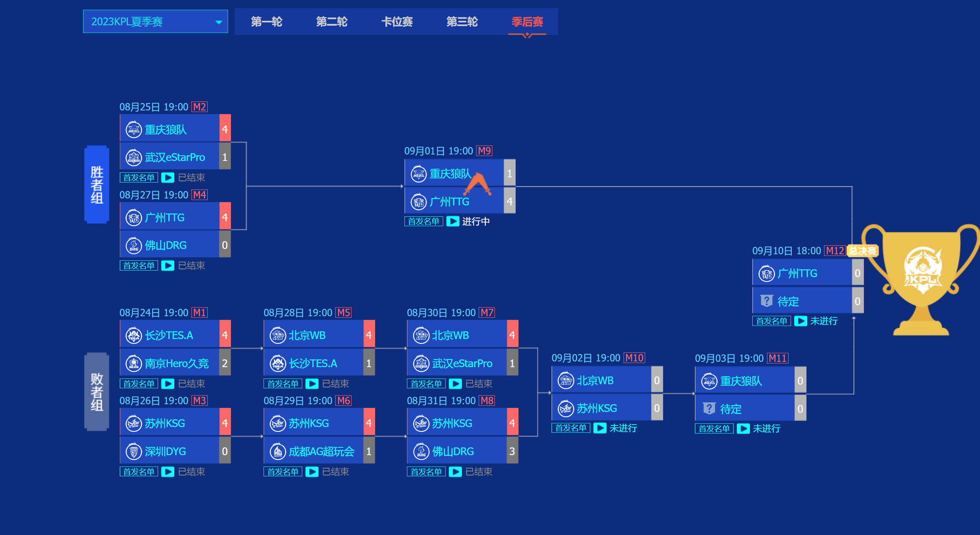The height and width of the screenshot is (535, 980).
Task: Click 苏州KSG team logo in M3
Action: 134,423
